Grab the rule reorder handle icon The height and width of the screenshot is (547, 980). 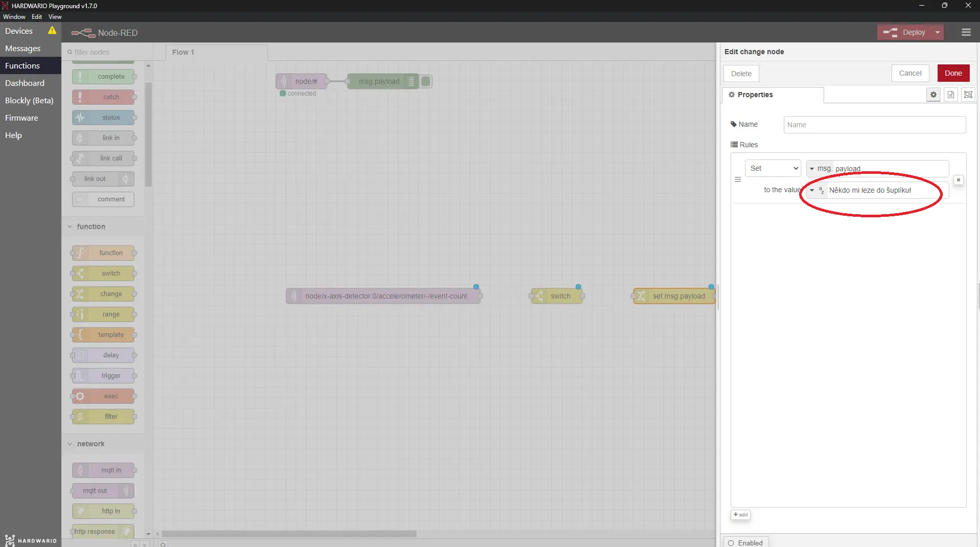pos(738,179)
